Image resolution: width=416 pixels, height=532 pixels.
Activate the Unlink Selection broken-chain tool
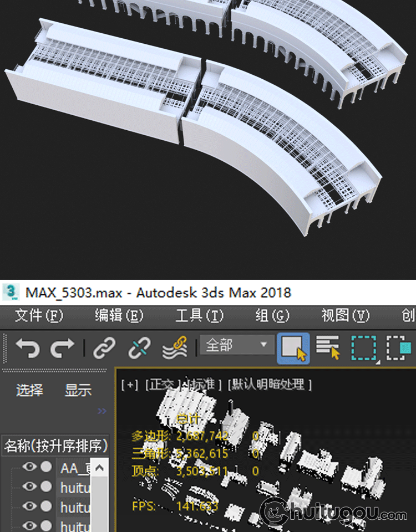pos(139,348)
